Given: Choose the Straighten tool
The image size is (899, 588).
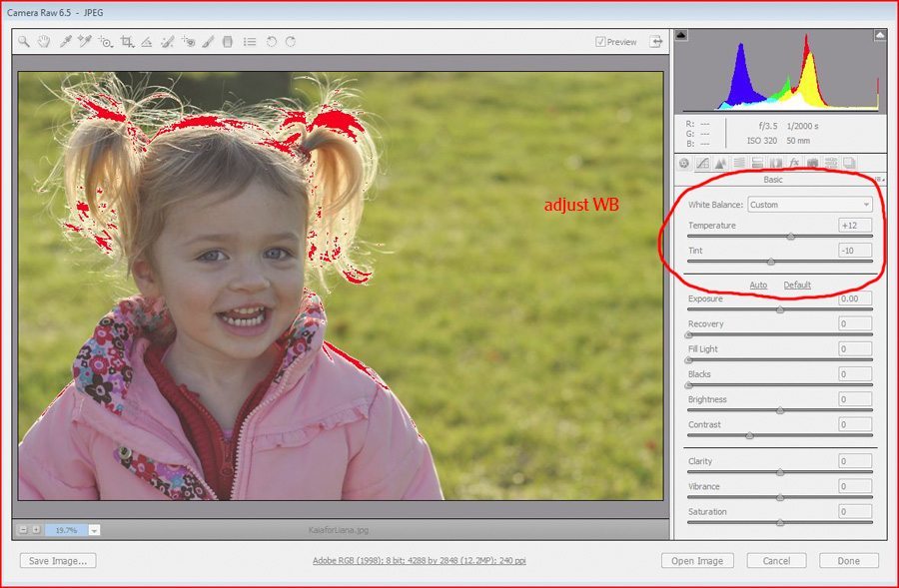Looking at the screenshot, I should click(x=147, y=42).
